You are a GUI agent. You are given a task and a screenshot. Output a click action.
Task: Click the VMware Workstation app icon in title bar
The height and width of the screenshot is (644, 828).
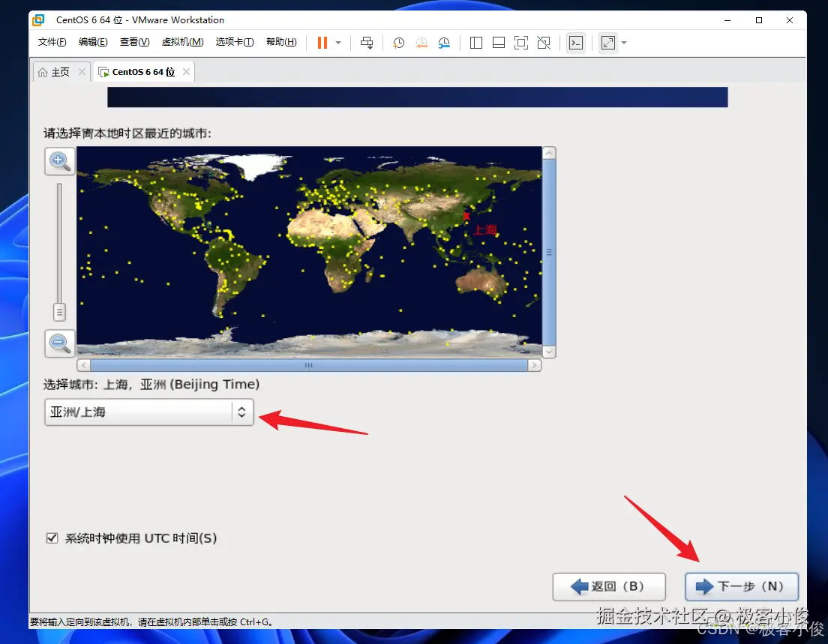pos(38,20)
